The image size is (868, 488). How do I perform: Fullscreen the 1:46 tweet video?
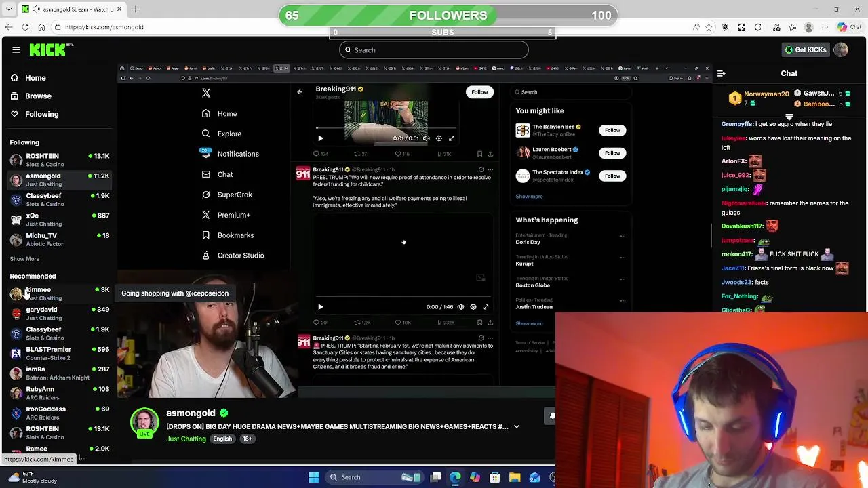[x=486, y=307]
